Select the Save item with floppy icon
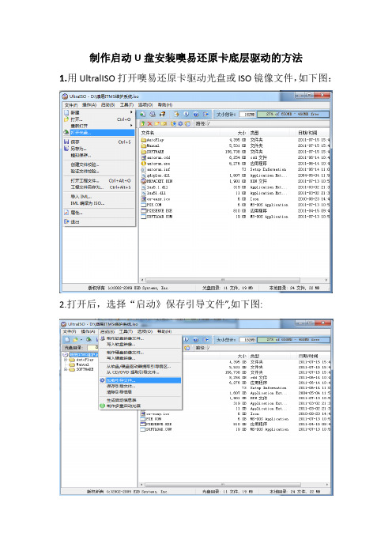The height and width of the screenshot is (555, 392). coord(100,142)
